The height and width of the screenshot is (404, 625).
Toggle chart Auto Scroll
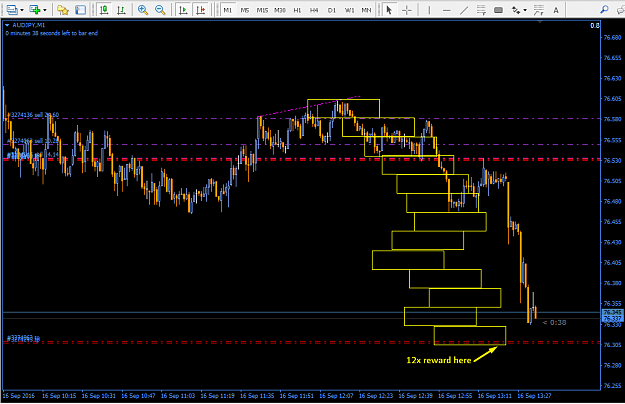pos(183,10)
